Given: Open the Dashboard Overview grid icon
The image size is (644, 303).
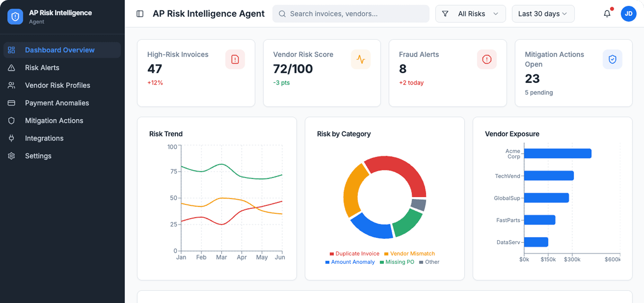Looking at the screenshot, I should coord(11,50).
